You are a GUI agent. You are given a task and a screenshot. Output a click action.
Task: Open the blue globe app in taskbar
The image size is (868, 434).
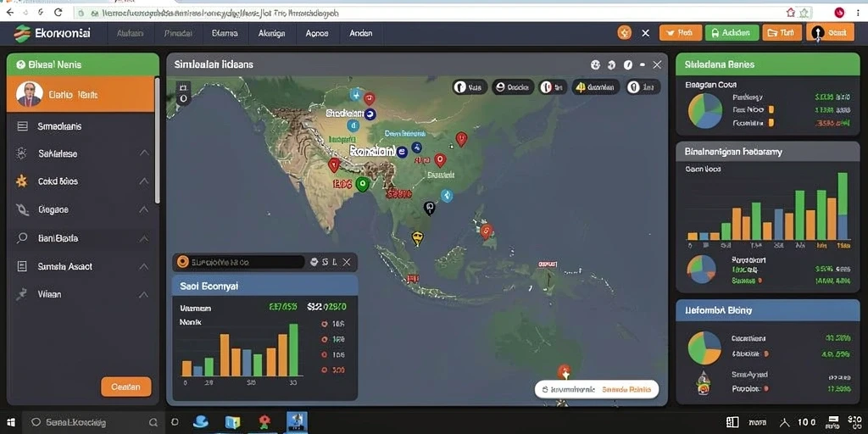[200, 422]
